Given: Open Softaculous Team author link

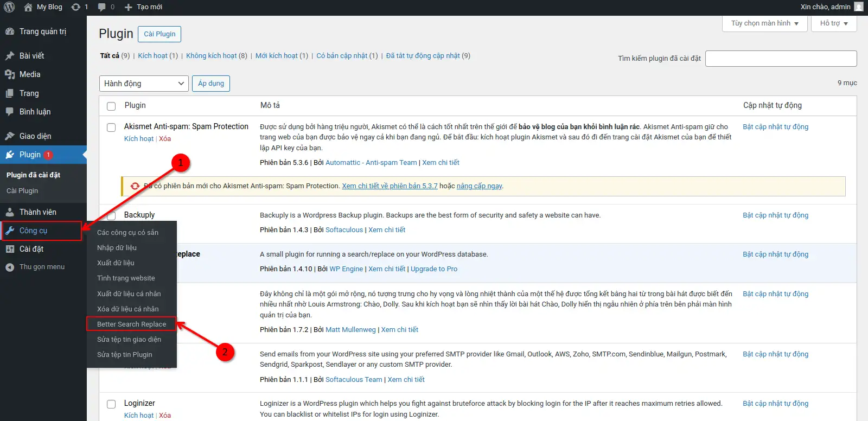Looking at the screenshot, I should [354, 379].
